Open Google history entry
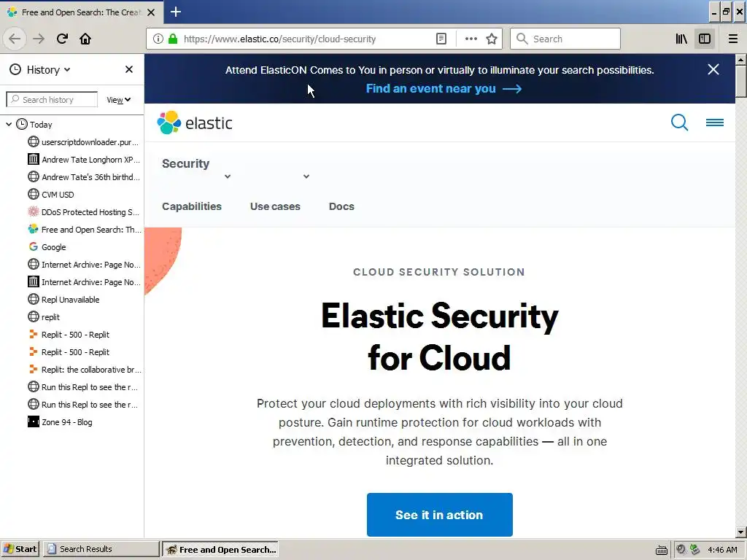 tap(47, 247)
